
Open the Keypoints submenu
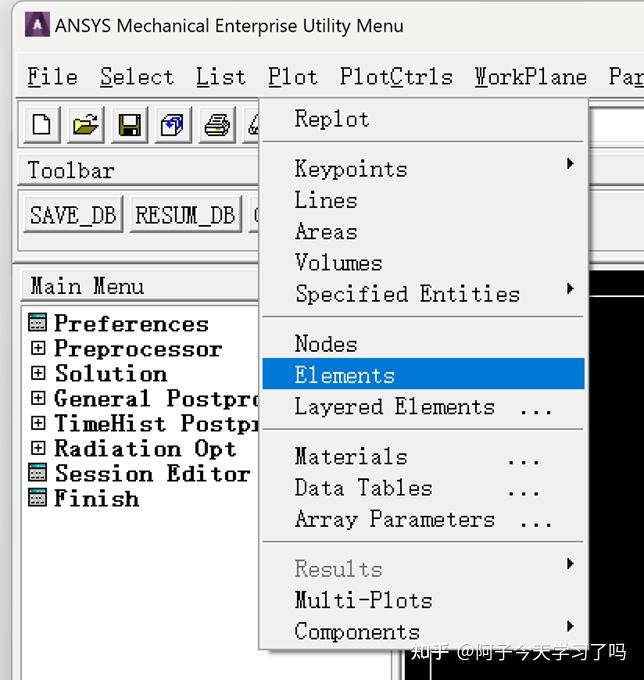click(351, 169)
